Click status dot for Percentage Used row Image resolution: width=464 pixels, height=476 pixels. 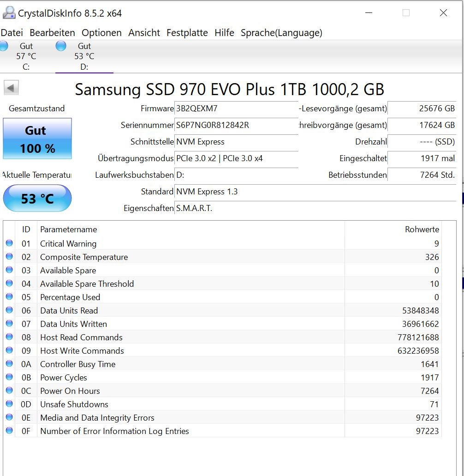tap(9, 296)
